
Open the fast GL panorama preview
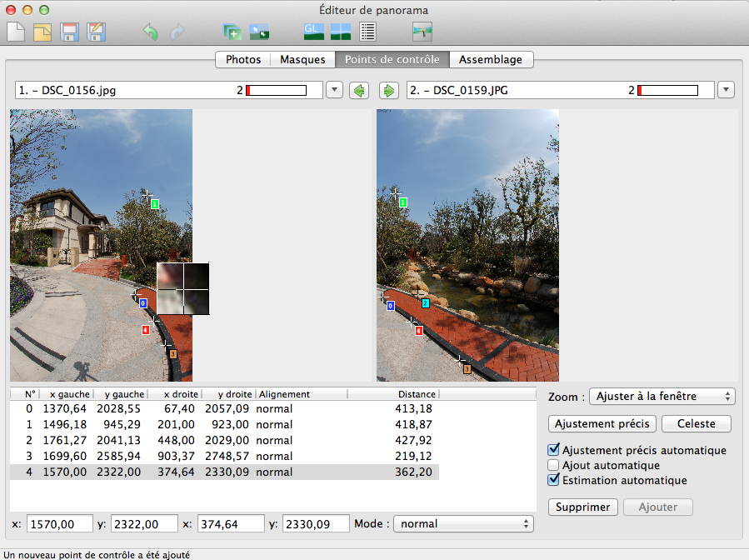pyautogui.click(x=313, y=32)
